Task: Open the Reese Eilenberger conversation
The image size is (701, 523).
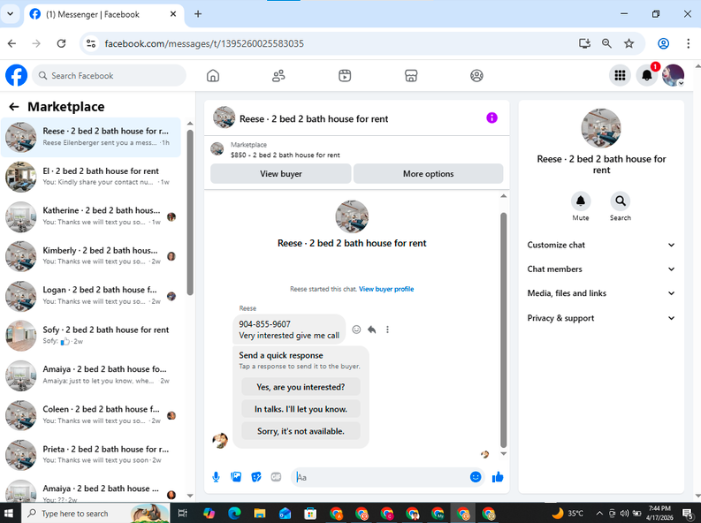Action: pyautogui.click(x=91, y=137)
